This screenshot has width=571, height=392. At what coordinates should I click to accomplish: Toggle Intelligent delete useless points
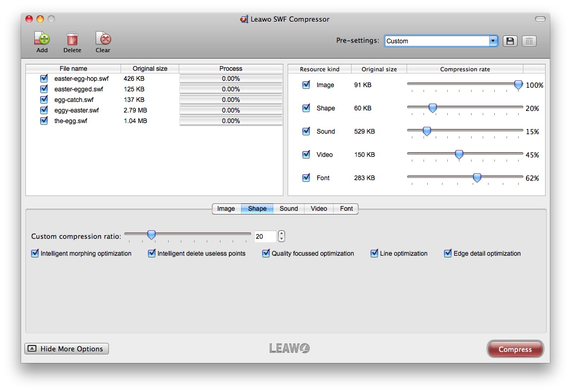[x=152, y=254]
